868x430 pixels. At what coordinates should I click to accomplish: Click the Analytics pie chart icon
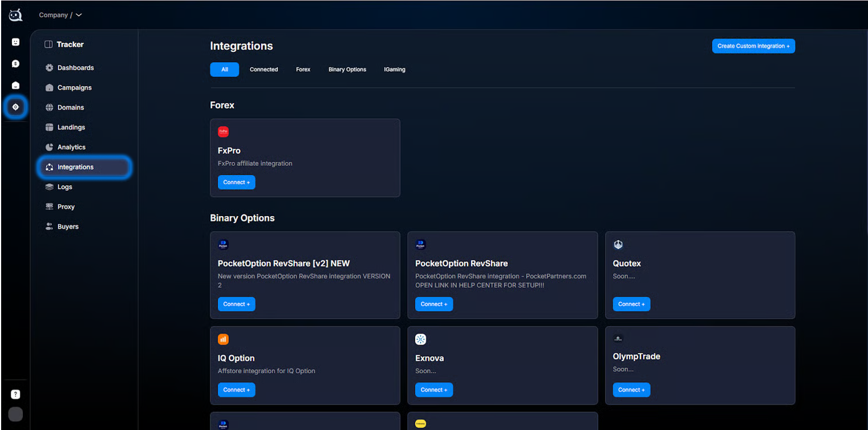coord(50,147)
